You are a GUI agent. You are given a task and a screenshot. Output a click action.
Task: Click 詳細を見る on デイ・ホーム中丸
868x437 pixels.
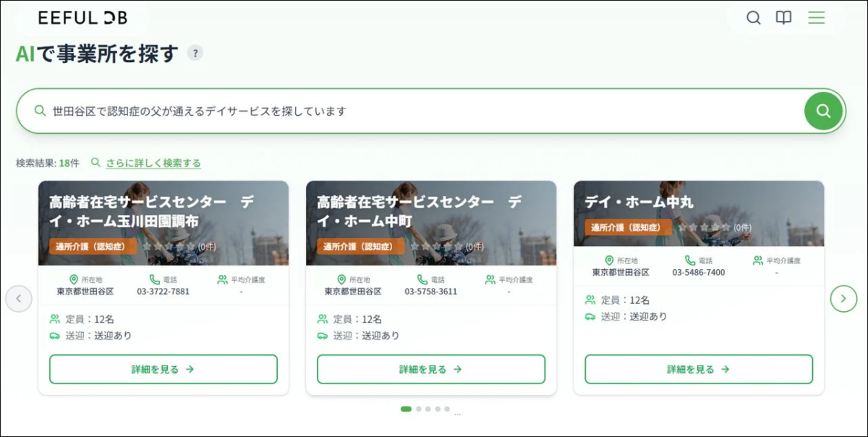click(697, 368)
